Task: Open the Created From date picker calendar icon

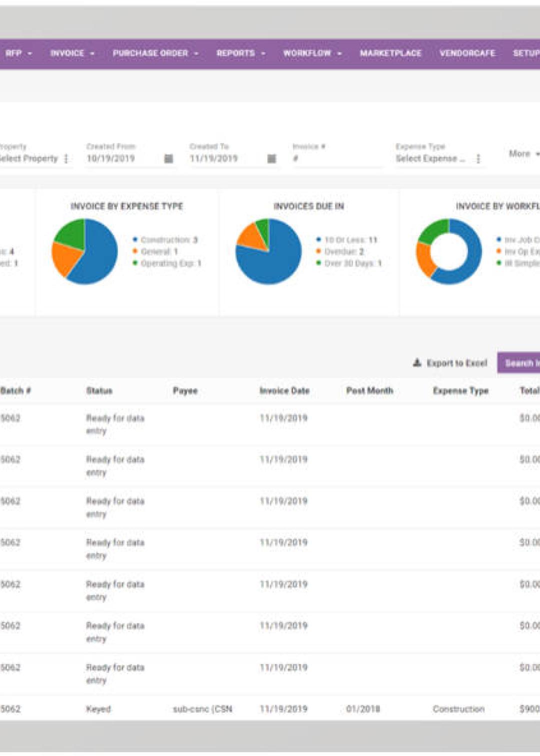Action: (x=170, y=158)
